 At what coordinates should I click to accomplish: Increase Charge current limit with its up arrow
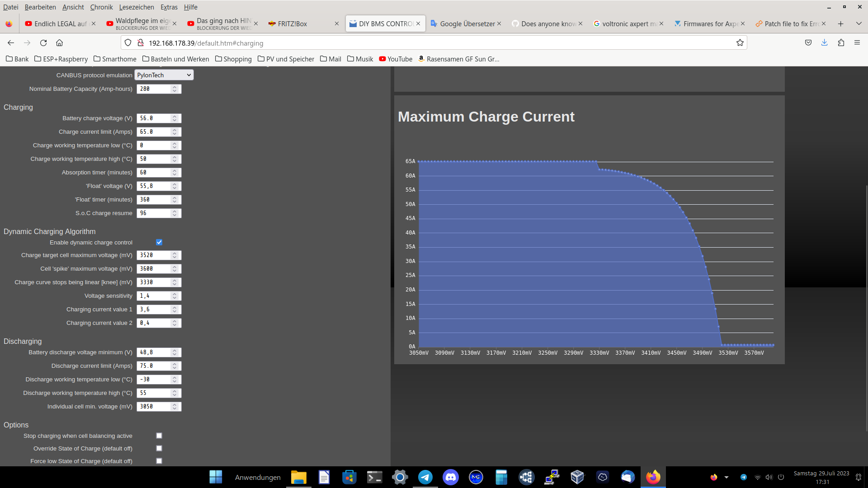(175, 130)
